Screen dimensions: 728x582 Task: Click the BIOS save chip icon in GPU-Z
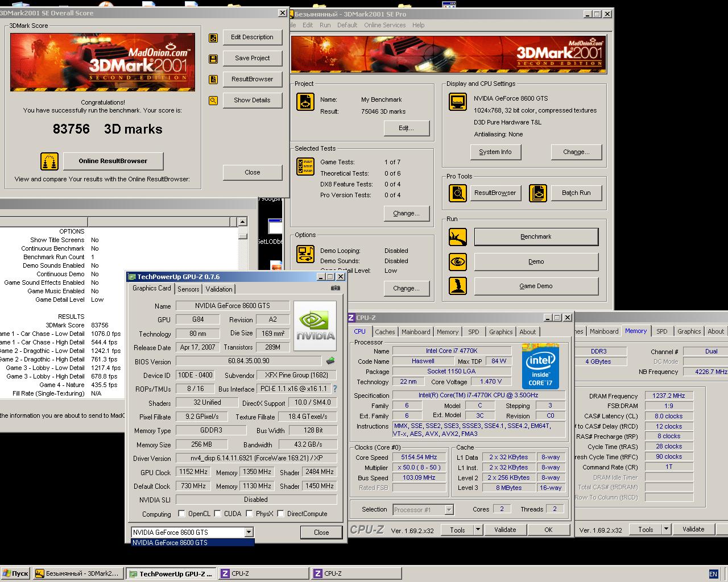pyautogui.click(x=330, y=361)
